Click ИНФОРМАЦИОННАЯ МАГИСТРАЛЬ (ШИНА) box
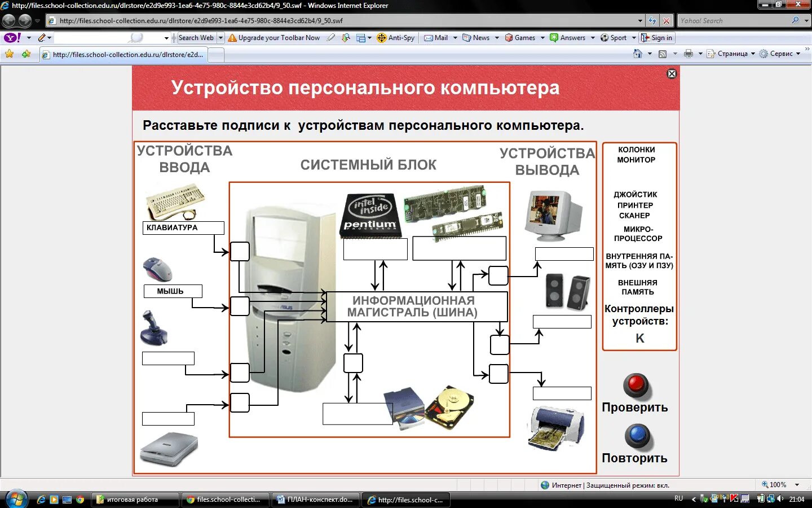 tap(417, 306)
